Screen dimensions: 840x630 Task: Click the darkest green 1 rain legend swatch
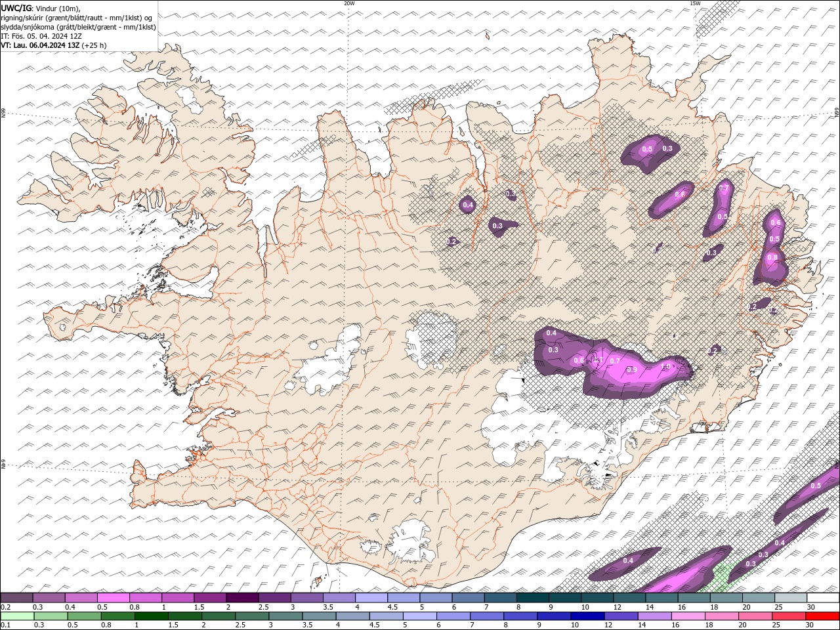pyautogui.click(x=151, y=616)
